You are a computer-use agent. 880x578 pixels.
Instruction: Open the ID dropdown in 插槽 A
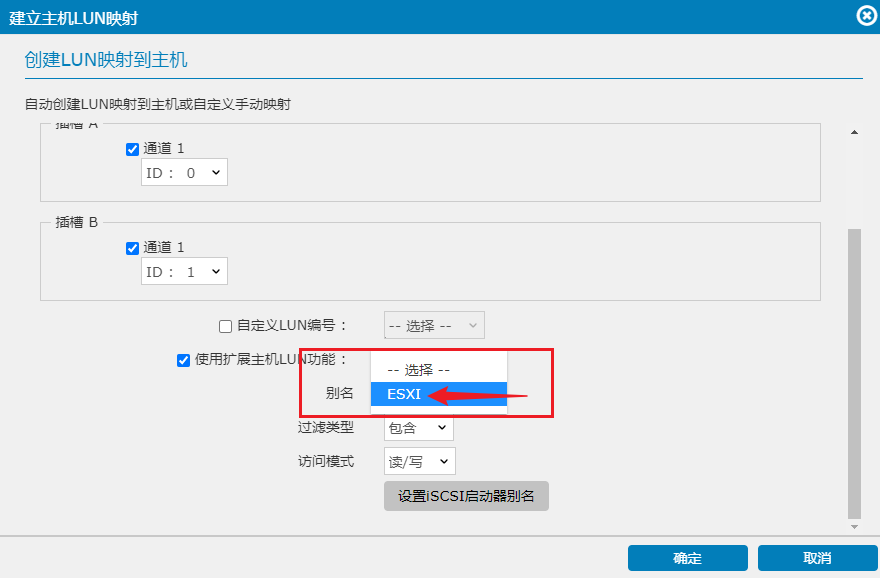coord(184,173)
